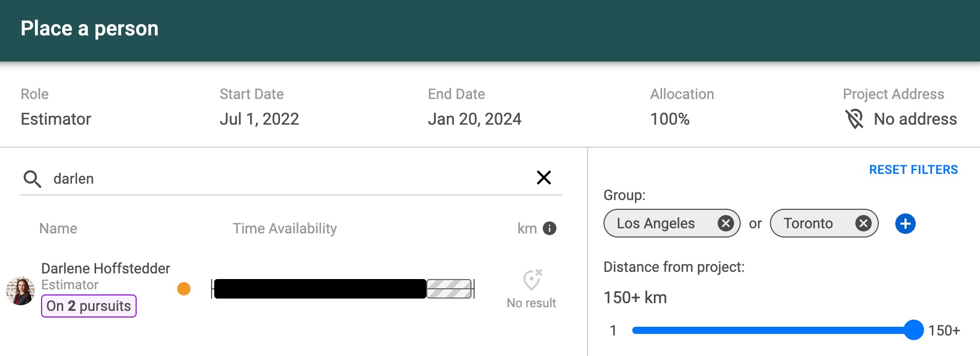Click the search magnifier icon
Image resolution: width=980 pixels, height=356 pixels.
(x=32, y=179)
